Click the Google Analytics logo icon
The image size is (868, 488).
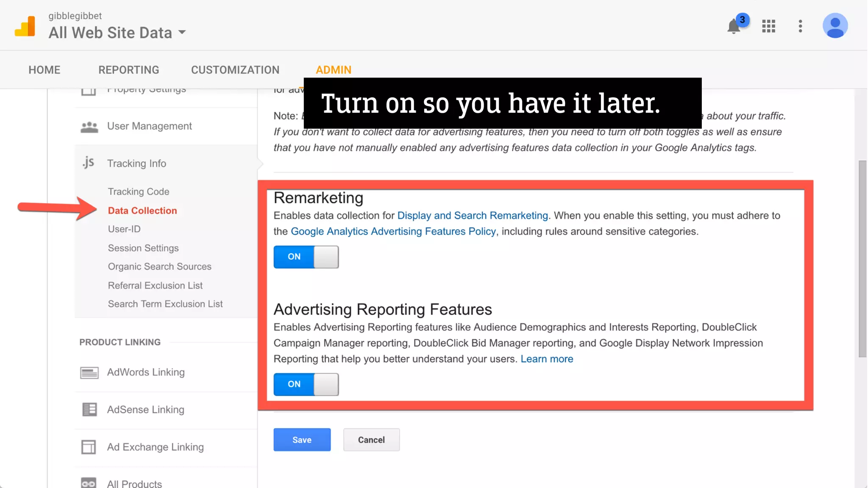click(25, 26)
